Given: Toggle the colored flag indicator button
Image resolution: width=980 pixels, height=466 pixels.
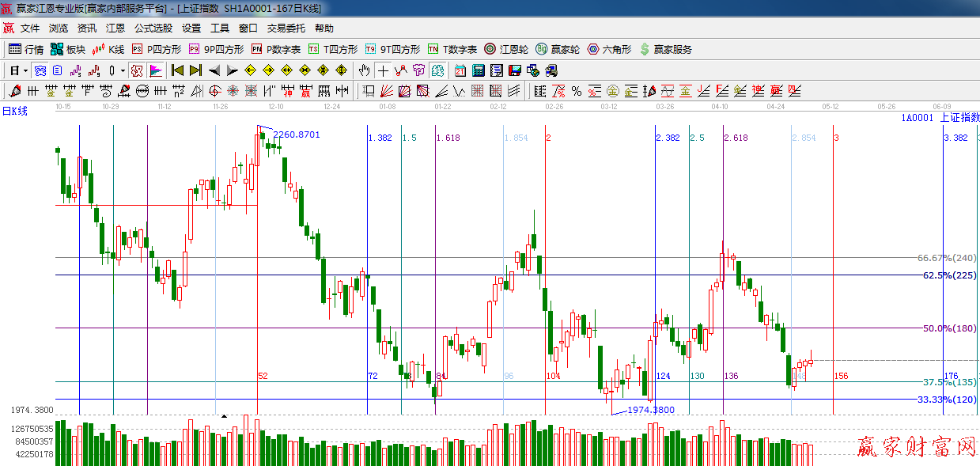Looking at the screenshot, I should tap(155, 70).
